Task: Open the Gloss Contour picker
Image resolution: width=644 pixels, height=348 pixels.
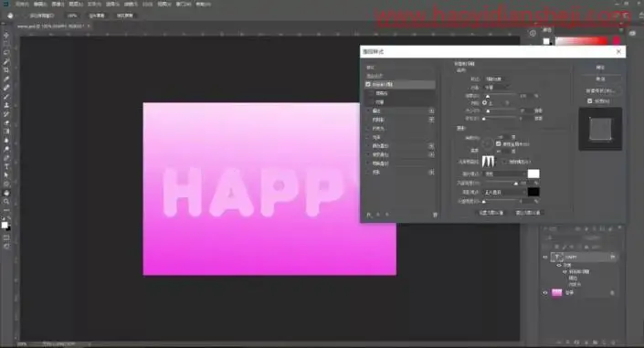Action: coord(489,161)
